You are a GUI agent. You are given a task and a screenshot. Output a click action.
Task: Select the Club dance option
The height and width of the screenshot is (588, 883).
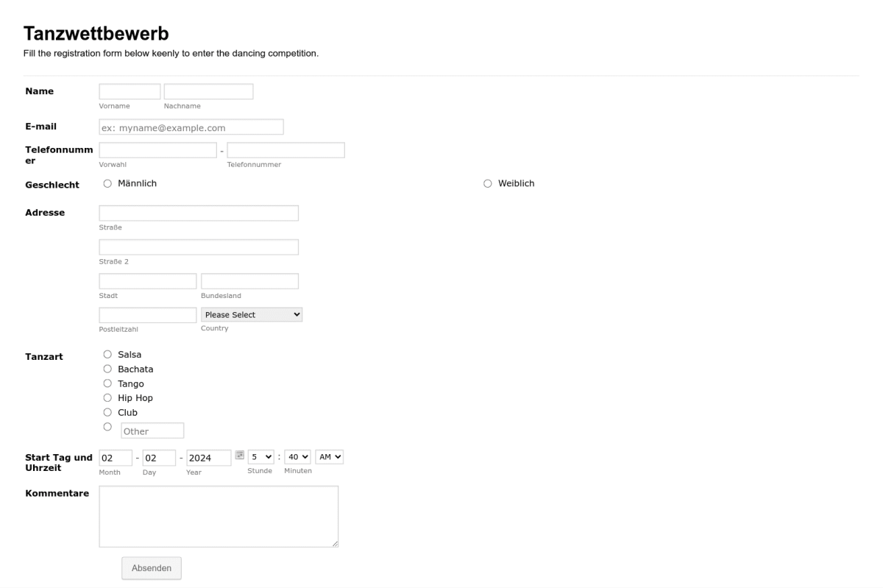(x=107, y=412)
